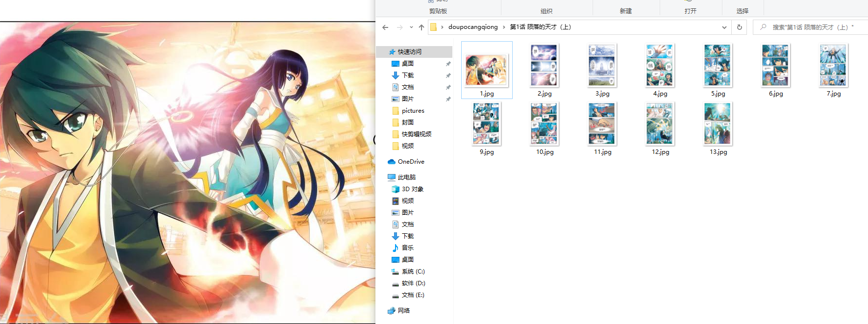Select 网络 in the navigation pane
The width and height of the screenshot is (868, 324).
coord(404,311)
